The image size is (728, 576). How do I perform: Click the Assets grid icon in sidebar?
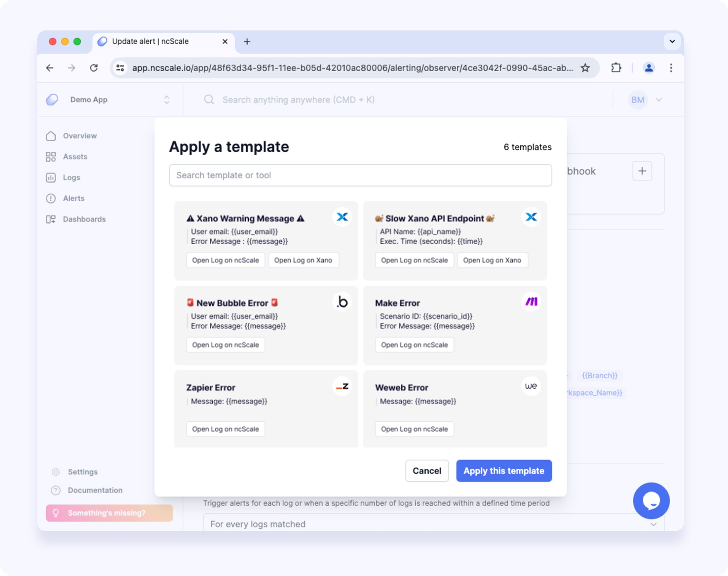click(51, 157)
